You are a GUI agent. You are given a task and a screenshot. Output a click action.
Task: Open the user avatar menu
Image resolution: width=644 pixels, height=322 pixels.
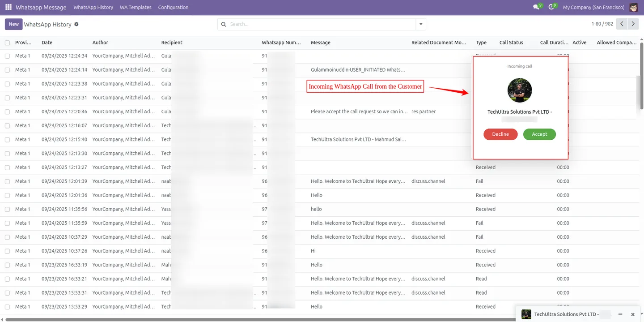tap(633, 7)
